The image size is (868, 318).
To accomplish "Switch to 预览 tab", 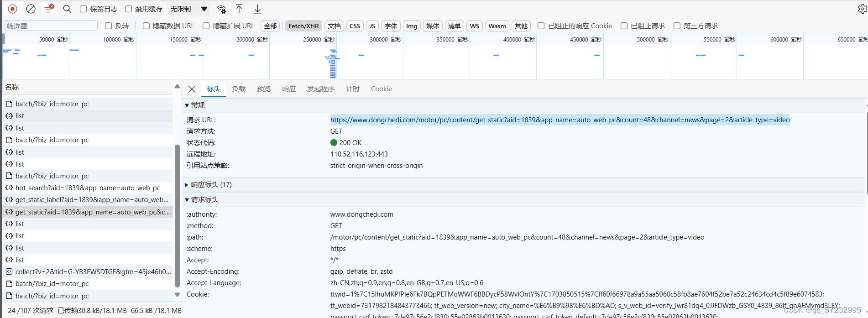I will [x=264, y=89].
